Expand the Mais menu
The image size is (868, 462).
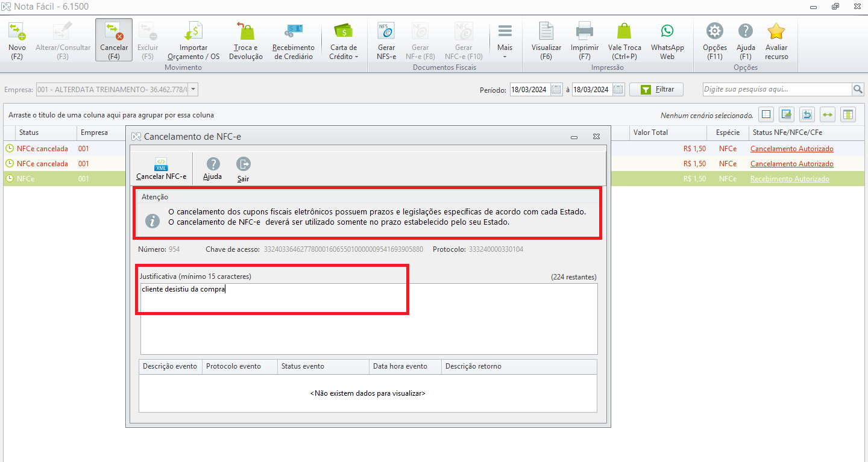[x=505, y=40]
